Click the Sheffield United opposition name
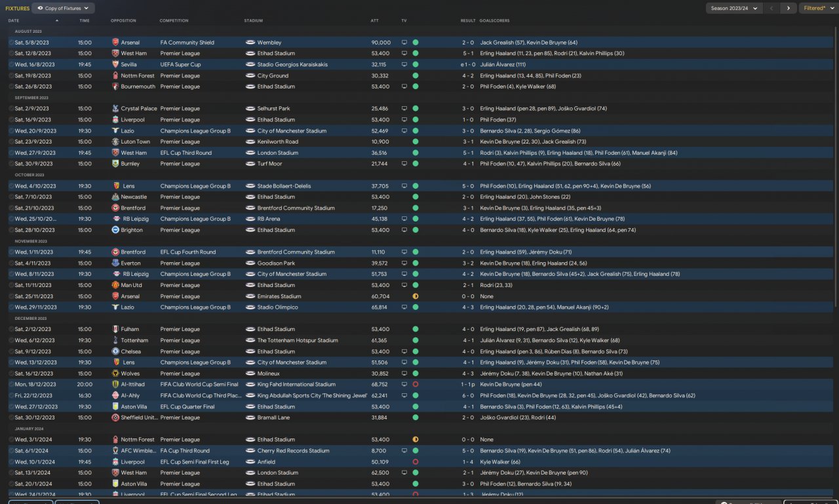This screenshot has height=504, width=839. [138, 417]
